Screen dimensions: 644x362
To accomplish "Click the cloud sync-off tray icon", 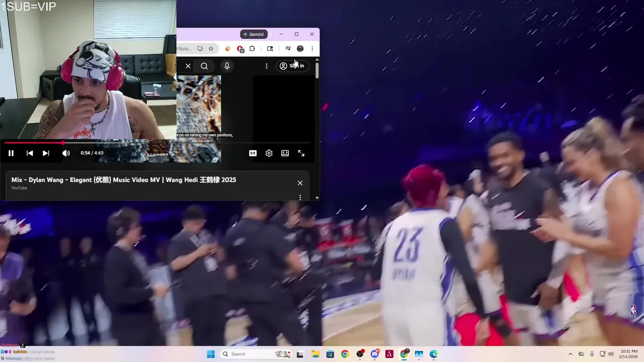I will pyautogui.click(x=581, y=354).
